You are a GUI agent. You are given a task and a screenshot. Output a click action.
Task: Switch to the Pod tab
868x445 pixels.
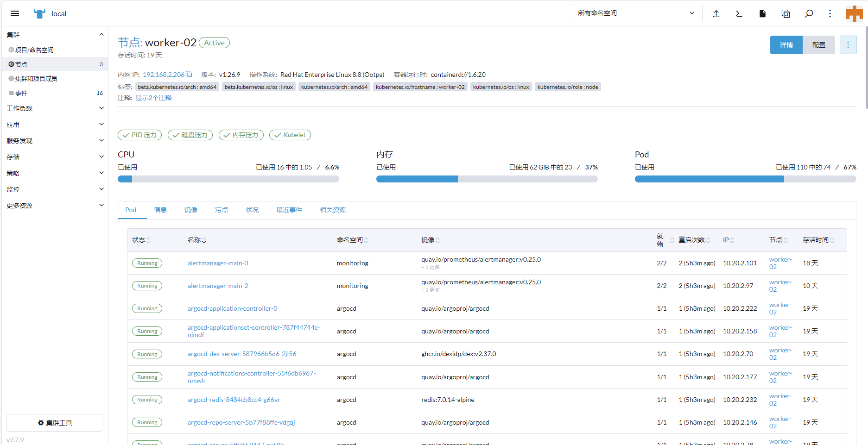131,210
